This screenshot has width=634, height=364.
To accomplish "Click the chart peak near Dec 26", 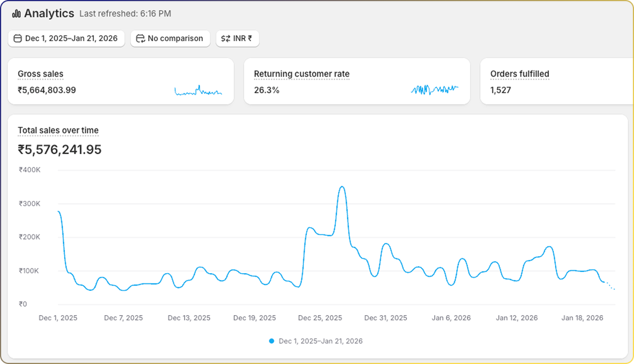I will 341,187.
